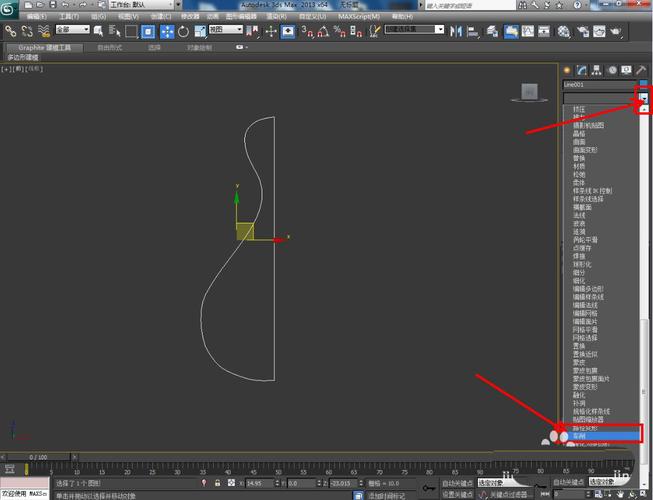Click the ViewCube in the viewport

click(529, 92)
